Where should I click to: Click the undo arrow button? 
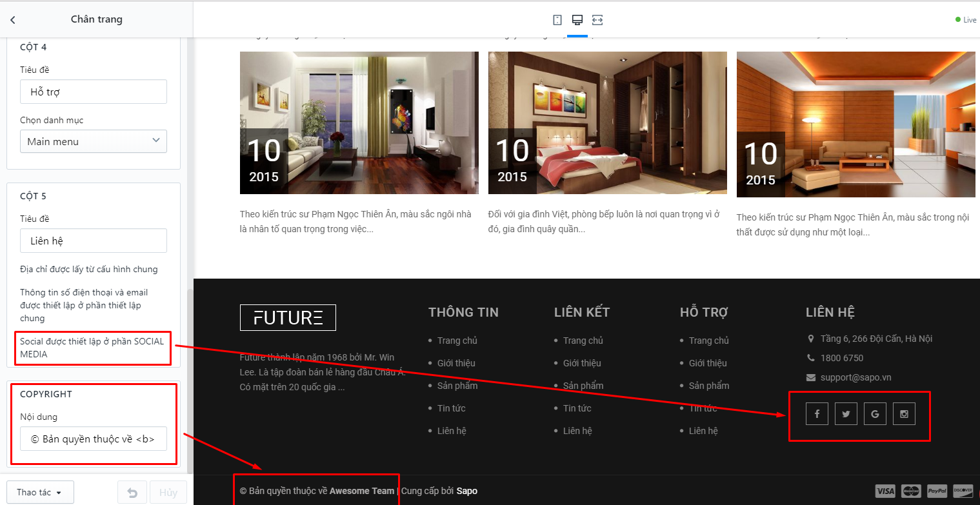tap(132, 493)
